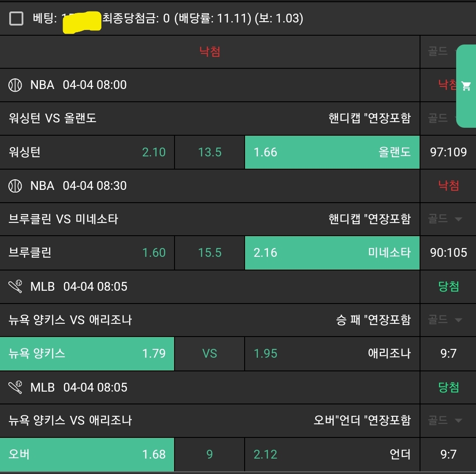Open 골드 dropdown for 승패 양키스 match
476x474 pixels.
(x=445, y=320)
